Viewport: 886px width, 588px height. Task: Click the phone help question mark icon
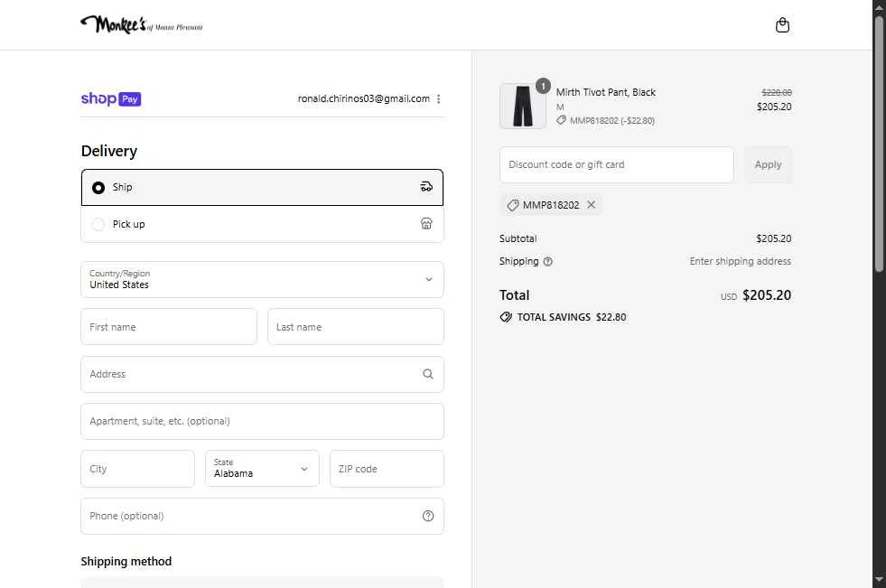428,516
